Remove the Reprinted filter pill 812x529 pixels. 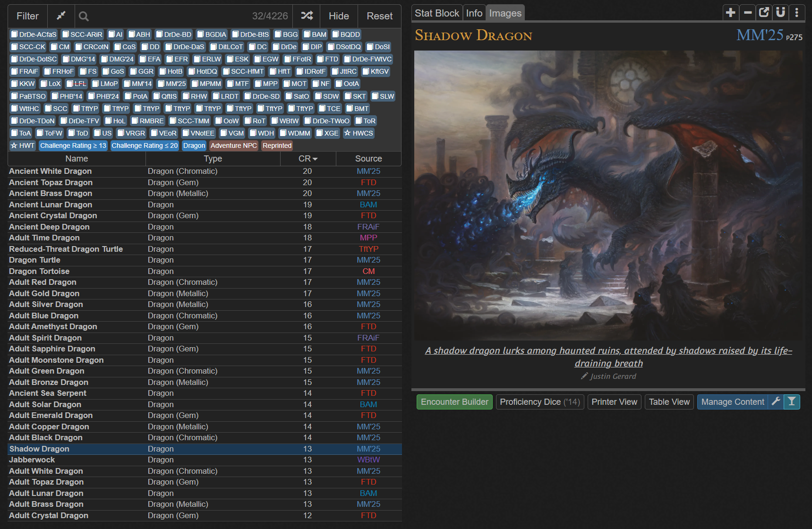(x=277, y=145)
